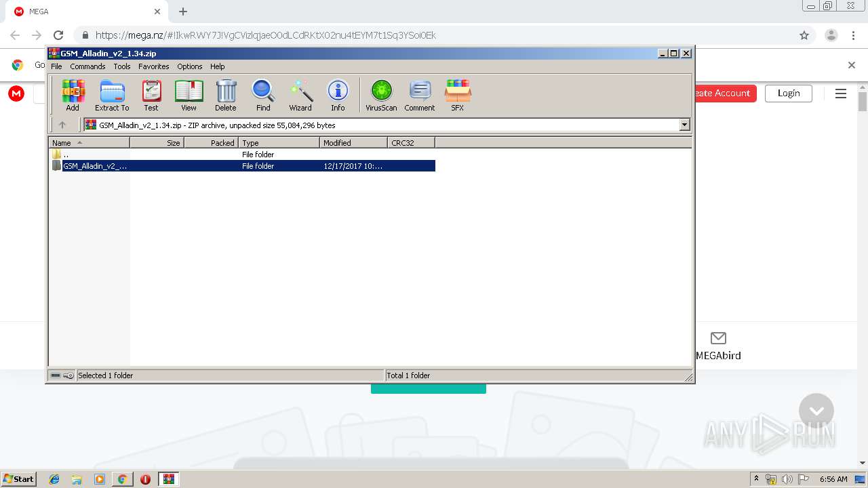
Task: Launch the Wizard wand tool
Action: point(300,95)
